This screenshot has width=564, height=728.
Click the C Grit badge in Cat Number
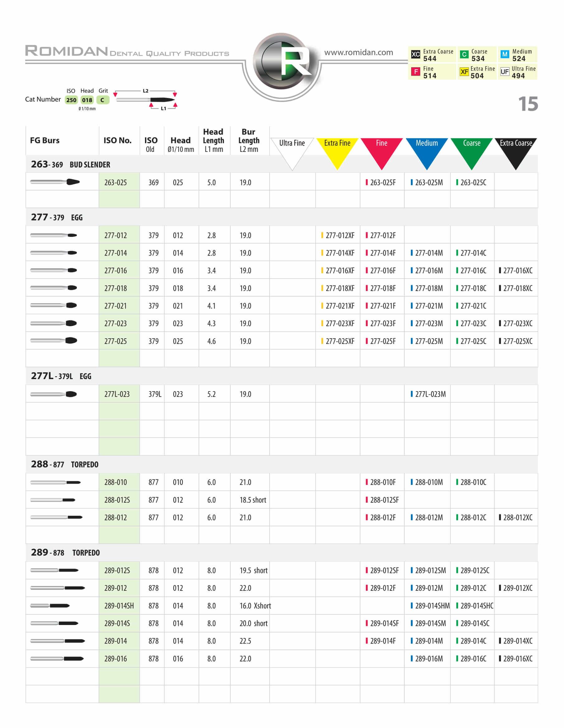click(103, 100)
